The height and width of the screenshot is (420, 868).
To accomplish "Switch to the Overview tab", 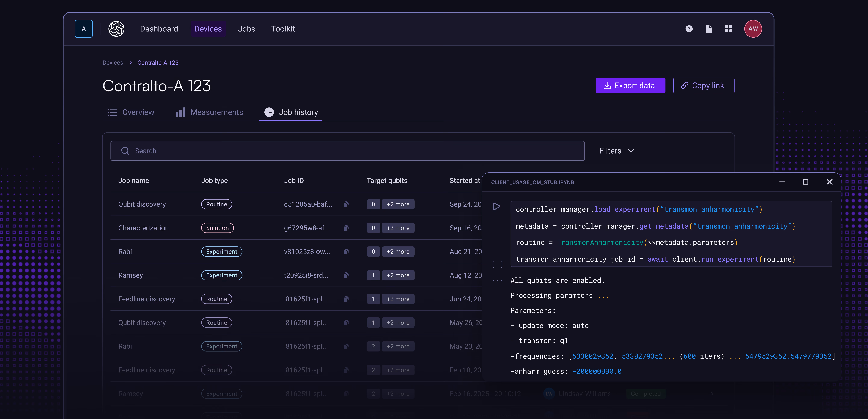I will [x=131, y=112].
